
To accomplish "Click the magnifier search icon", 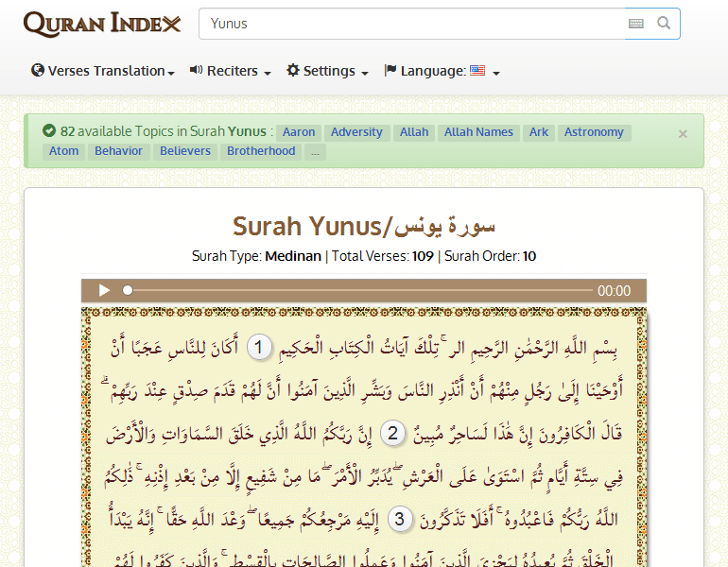I will (x=665, y=24).
